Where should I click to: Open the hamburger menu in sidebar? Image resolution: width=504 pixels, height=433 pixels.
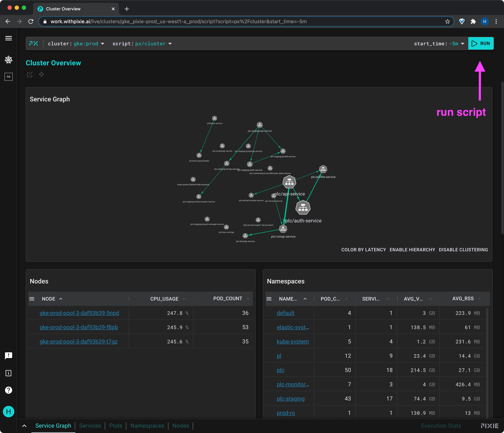tap(9, 38)
